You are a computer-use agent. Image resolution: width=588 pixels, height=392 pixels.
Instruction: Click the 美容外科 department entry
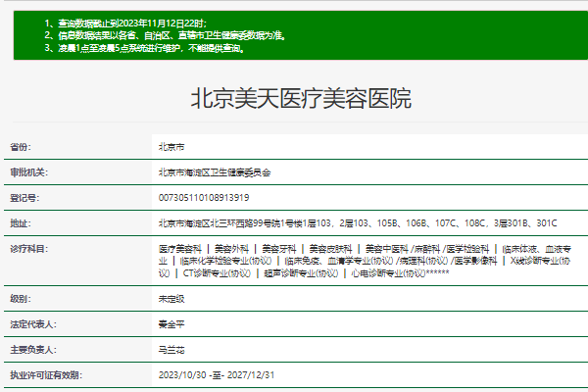(x=231, y=249)
